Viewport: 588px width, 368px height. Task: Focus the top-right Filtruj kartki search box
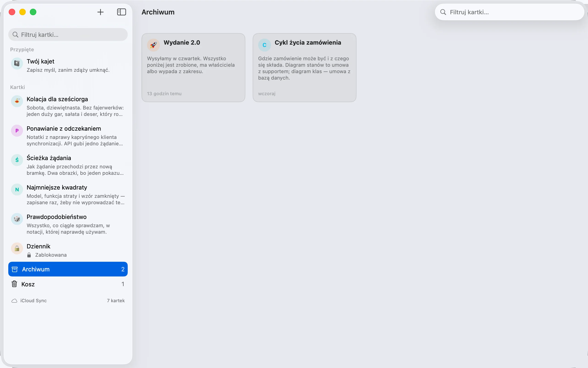point(509,12)
